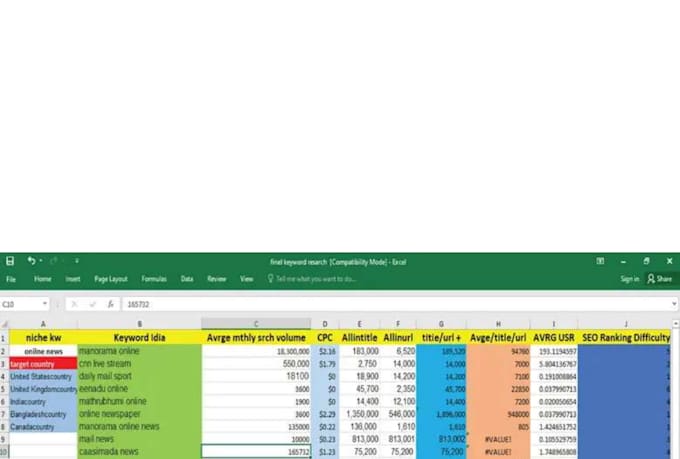Click the selected cell containing 165732
Screen dimensions: 680x459
click(x=256, y=452)
